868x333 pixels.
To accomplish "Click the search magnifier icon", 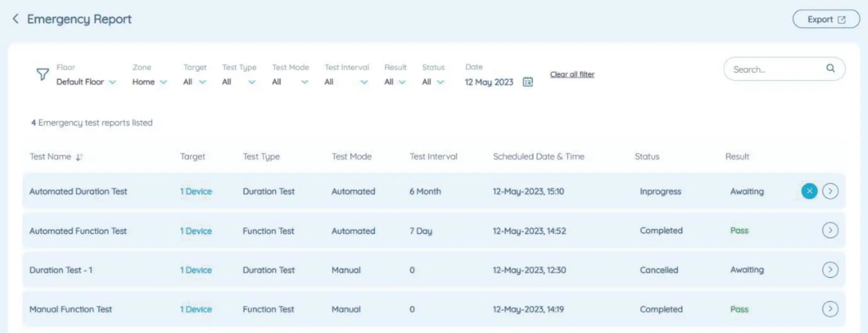I will [x=830, y=69].
